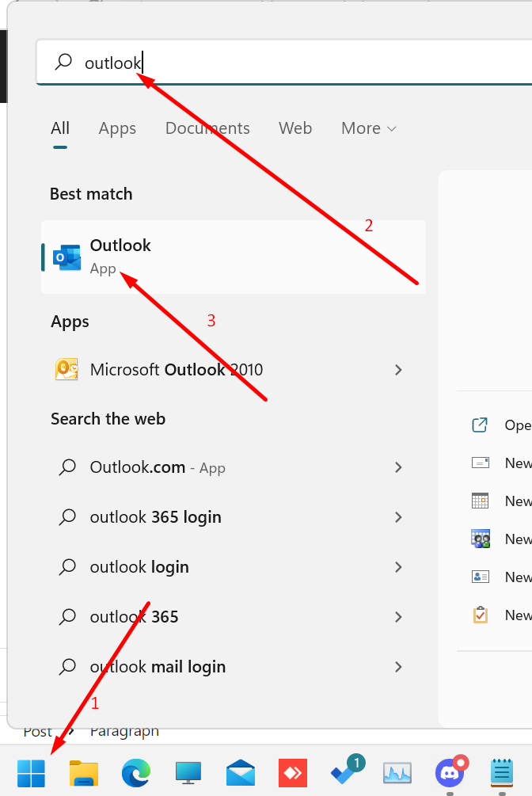The image size is (532, 796).
Task: Expand the outlook login suggestion chevron
Action: tap(398, 567)
